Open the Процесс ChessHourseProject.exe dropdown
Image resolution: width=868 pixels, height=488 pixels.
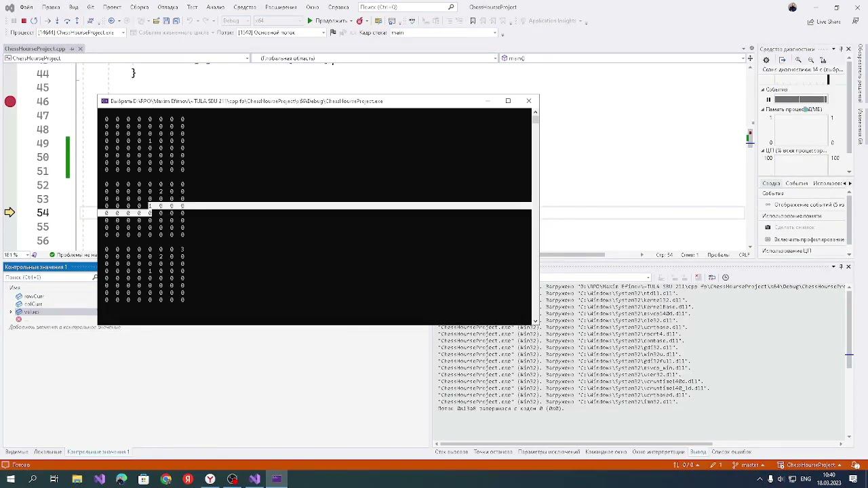[x=80, y=33]
